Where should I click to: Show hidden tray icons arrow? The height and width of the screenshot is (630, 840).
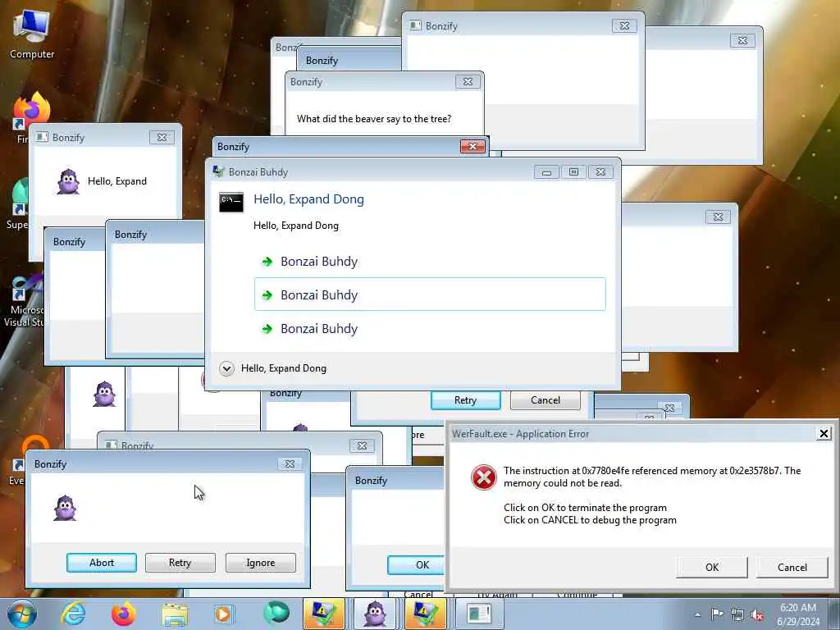pyautogui.click(x=697, y=615)
